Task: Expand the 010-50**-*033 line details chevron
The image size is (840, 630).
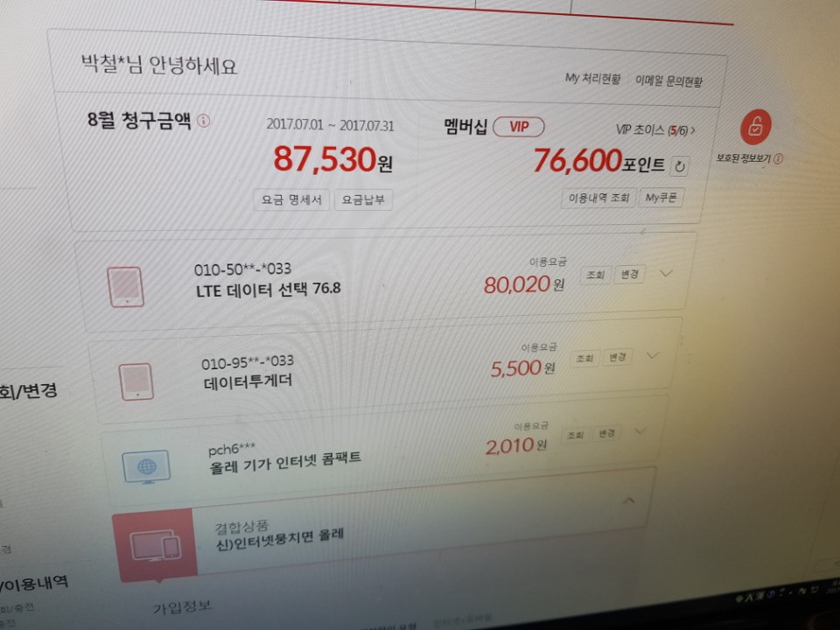Action: tap(666, 273)
